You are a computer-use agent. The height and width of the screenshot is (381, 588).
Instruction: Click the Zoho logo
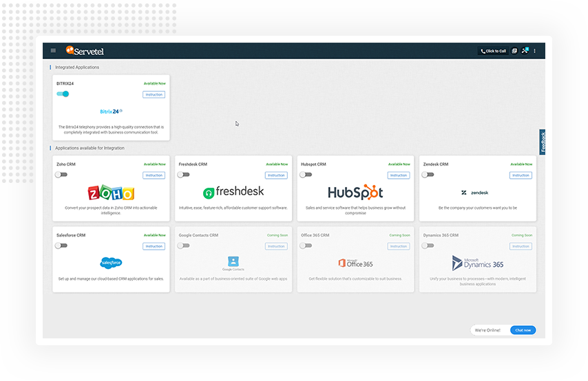[x=111, y=193]
